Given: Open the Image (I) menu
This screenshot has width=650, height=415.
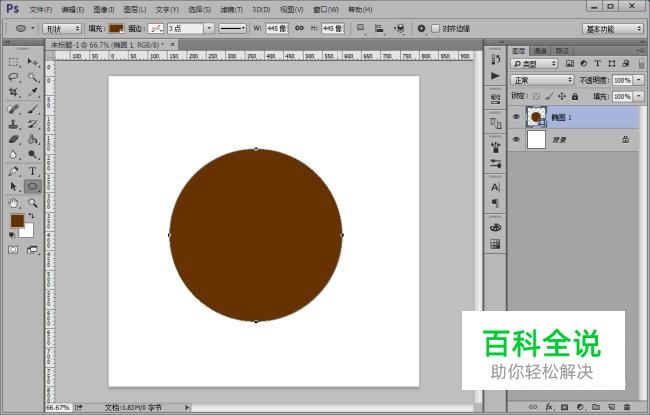Looking at the screenshot, I should tap(104, 9).
